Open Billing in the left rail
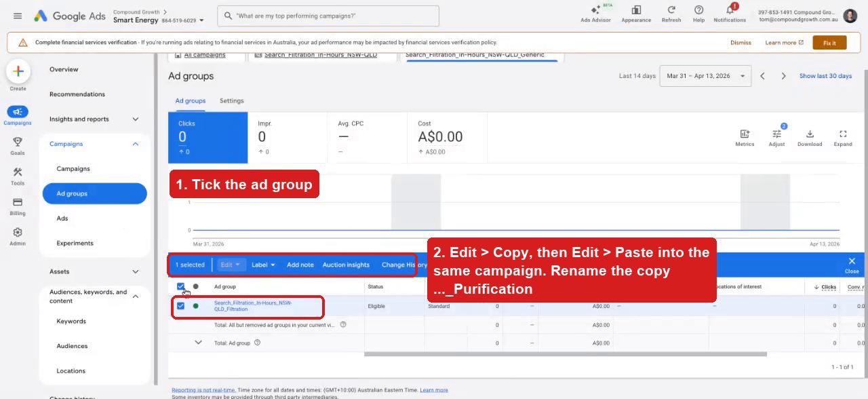This screenshot has height=399, width=868. coord(18,206)
